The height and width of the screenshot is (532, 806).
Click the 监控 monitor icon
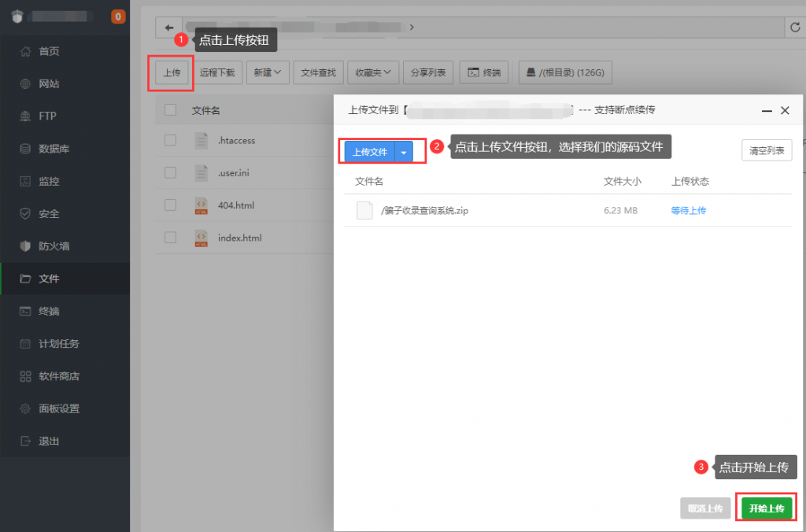click(25, 181)
